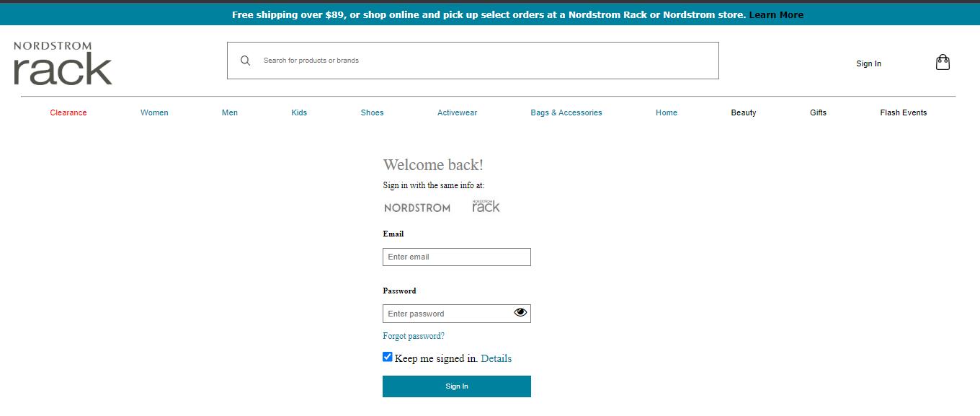Select the Women category
Image resolution: width=980 pixels, height=416 pixels.
pos(154,112)
